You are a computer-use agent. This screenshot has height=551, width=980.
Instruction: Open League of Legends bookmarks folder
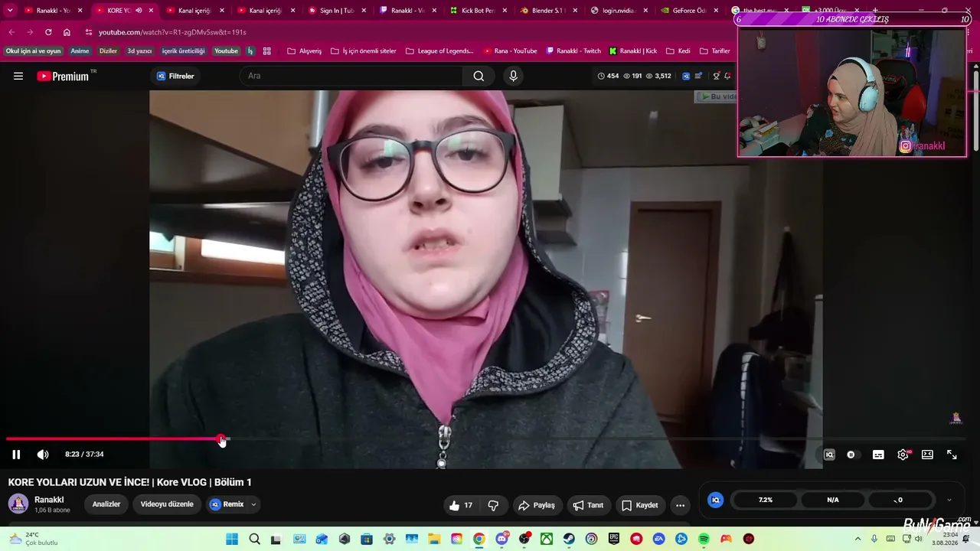pyautogui.click(x=439, y=51)
